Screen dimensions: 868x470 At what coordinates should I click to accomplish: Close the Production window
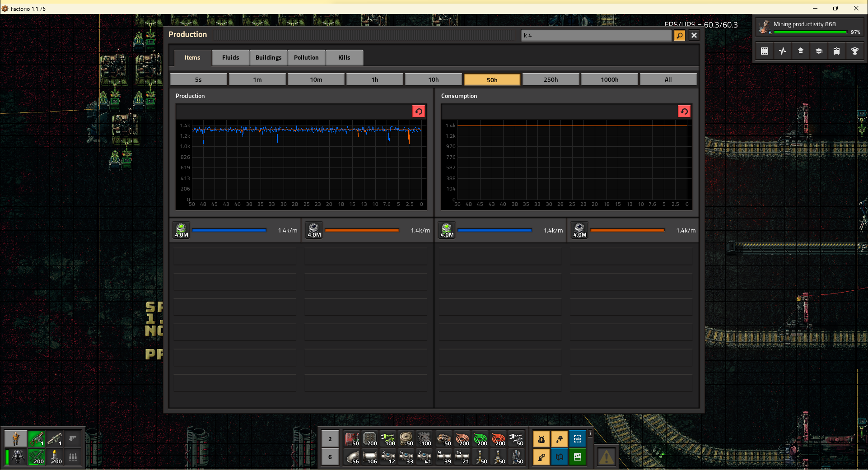[x=694, y=35]
